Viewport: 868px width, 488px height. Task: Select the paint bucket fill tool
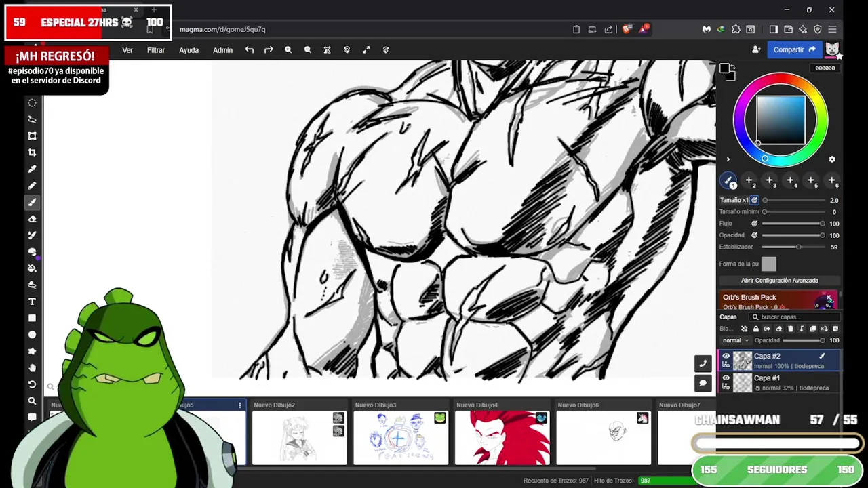coord(32,268)
